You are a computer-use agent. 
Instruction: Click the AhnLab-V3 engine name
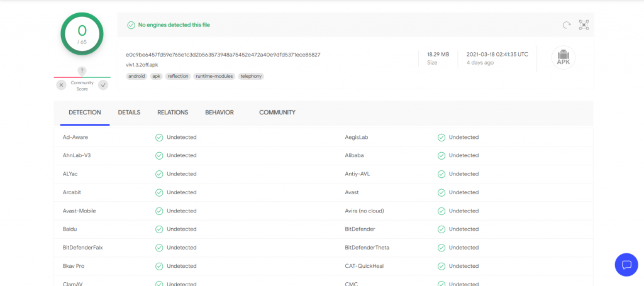pyautogui.click(x=77, y=155)
